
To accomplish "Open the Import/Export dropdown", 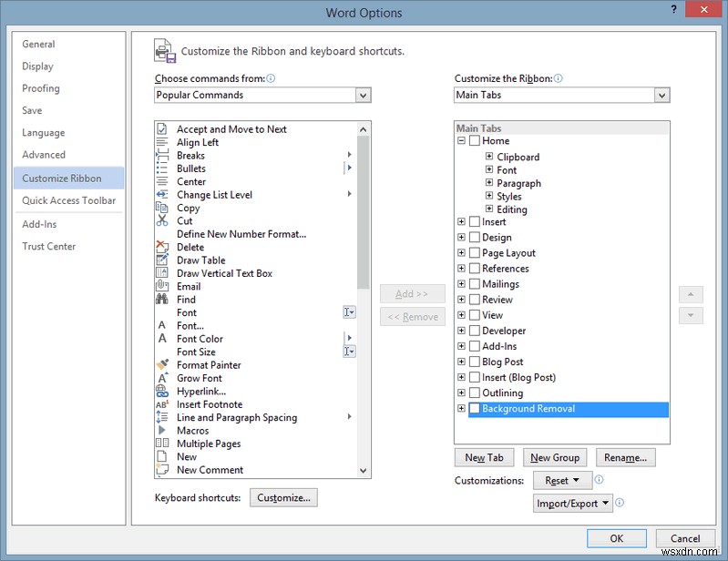I will coord(572,503).
